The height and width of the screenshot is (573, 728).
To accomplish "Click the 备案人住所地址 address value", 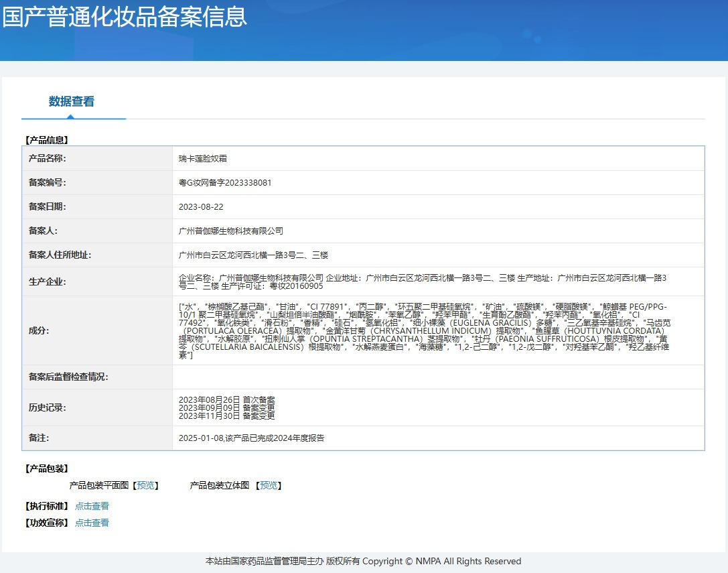I will [253, 255].
